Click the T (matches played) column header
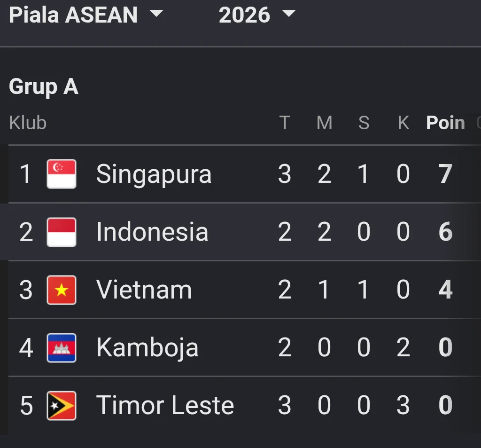The height and width of the screenshot is (448, 481). 285,123
